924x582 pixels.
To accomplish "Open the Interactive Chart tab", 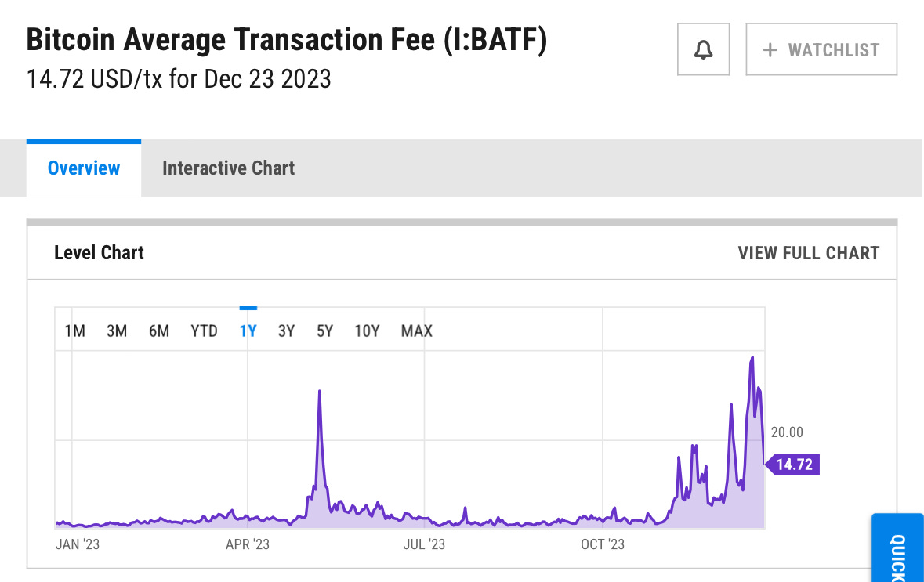I will coord(228,168).
